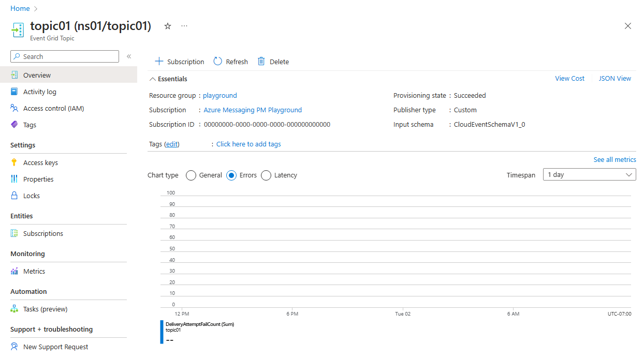Select the Latency chart type

click(x=266, y=175)
